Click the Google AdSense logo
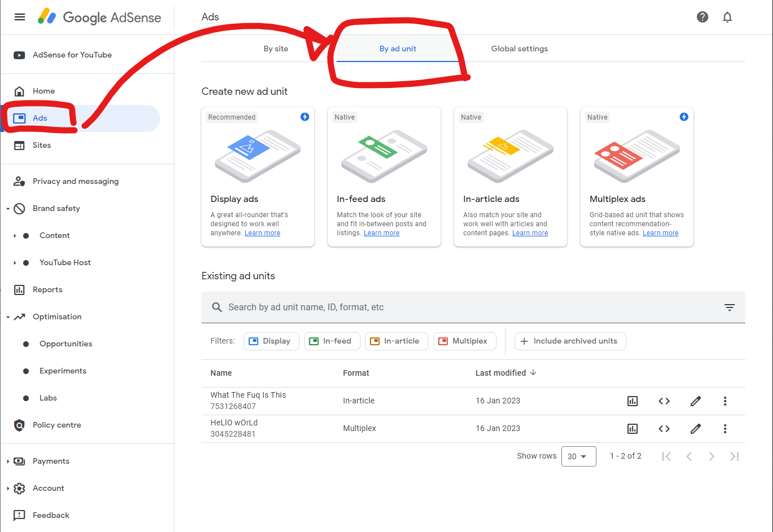This screenshot has height=532, width=773. (x=99, y=17)
